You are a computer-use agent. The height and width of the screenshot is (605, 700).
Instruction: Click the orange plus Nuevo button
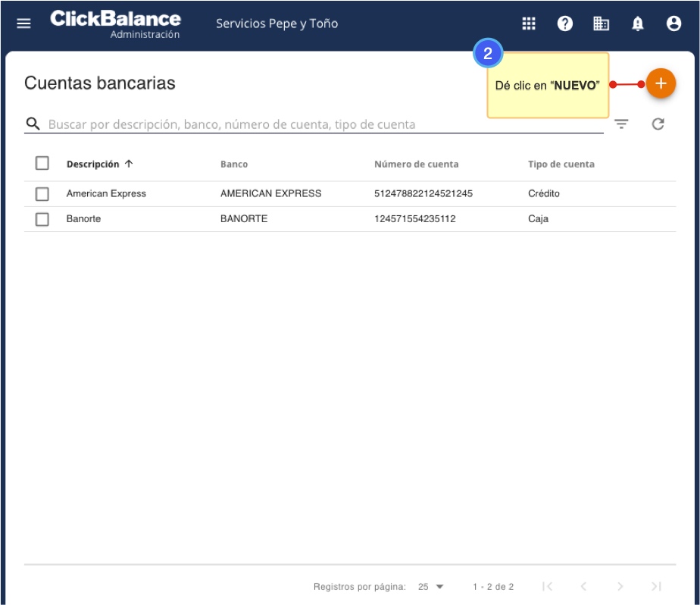[661, 83]
